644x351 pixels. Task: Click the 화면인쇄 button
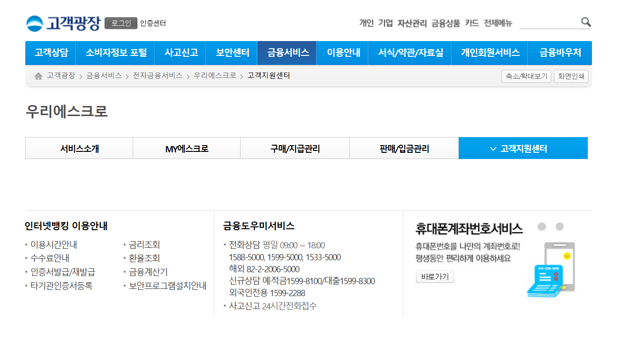click(x=571, y=76)
